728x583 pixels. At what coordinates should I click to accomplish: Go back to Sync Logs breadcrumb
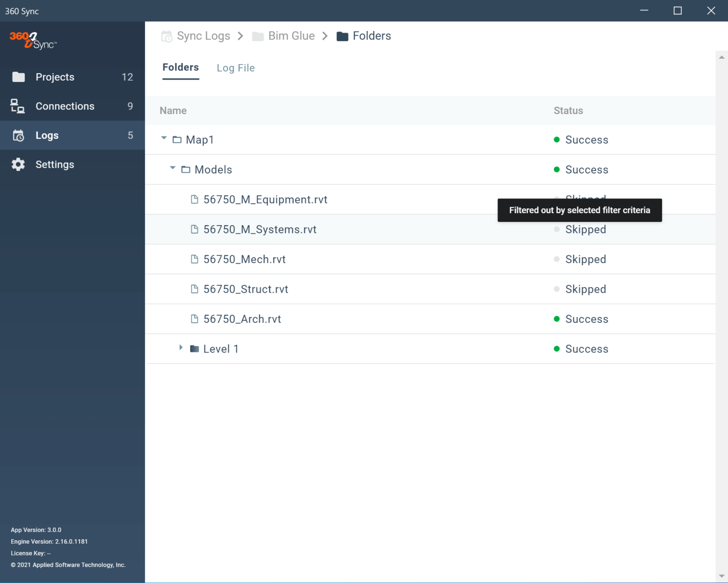[x=203, y=36]
